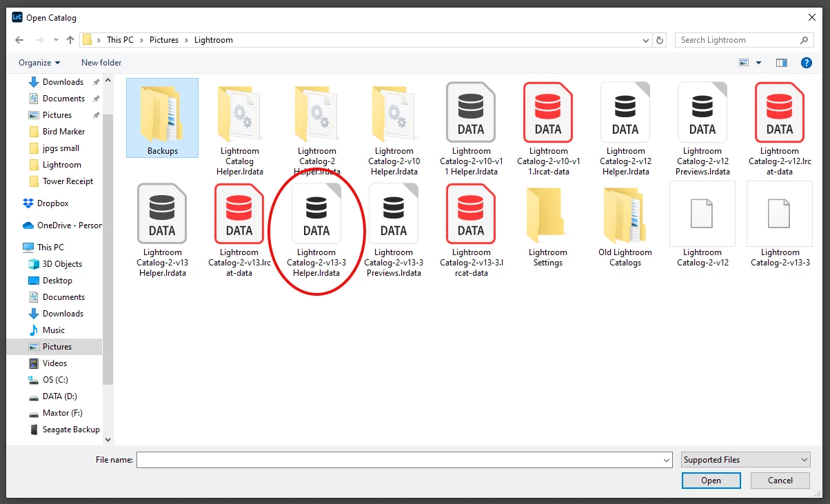This screenshot has height=504, width=830.
Task: Click in the File name field
Action: (x=398, y=460)
